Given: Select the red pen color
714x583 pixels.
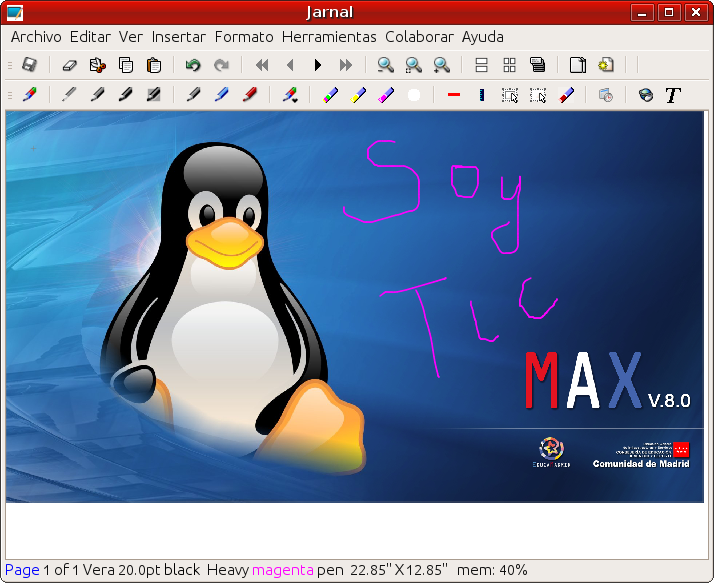Looking at the screenshot, I should click(x=250, y=95).
